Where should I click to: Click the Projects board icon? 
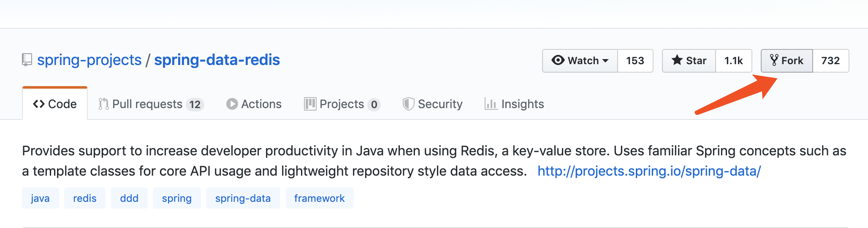point(310,104)
